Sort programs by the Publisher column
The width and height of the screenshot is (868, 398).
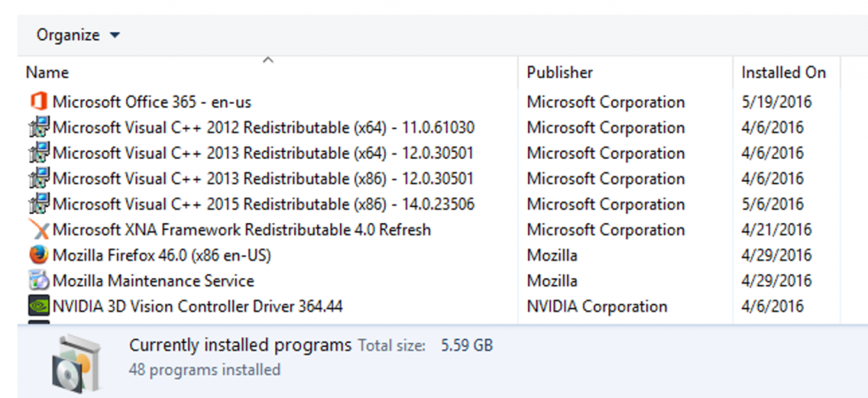coord(559,73)
